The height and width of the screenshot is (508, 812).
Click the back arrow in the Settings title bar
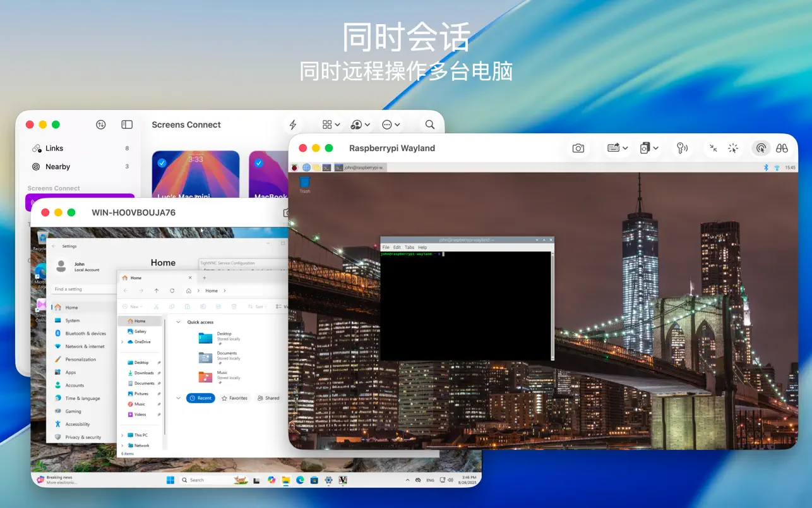tap(54, 246)
